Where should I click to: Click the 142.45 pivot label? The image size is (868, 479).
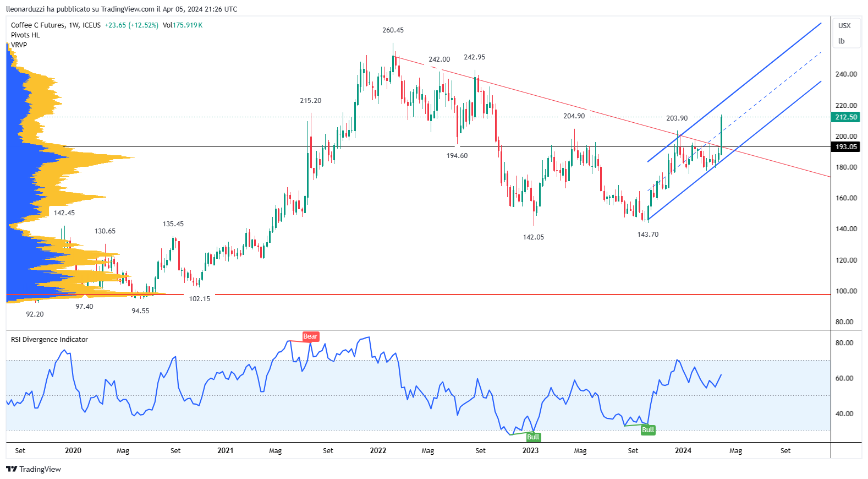(64, 213)
